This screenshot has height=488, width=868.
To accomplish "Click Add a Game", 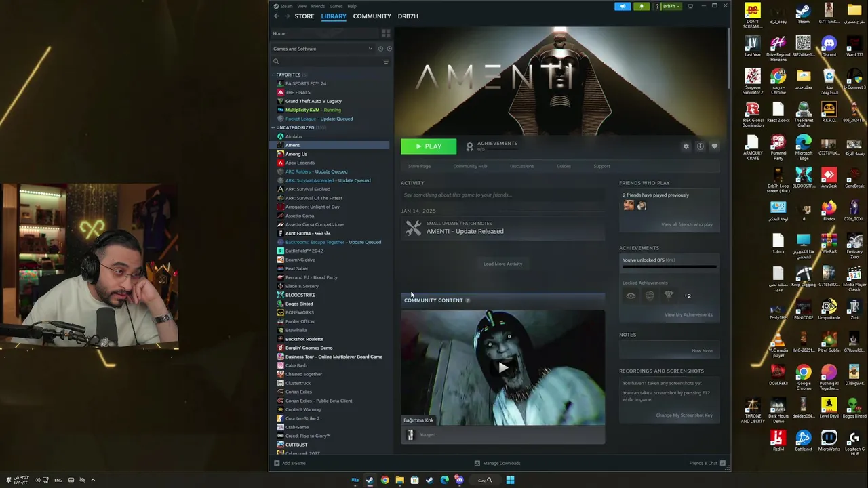I will click(x=290, y=463).
